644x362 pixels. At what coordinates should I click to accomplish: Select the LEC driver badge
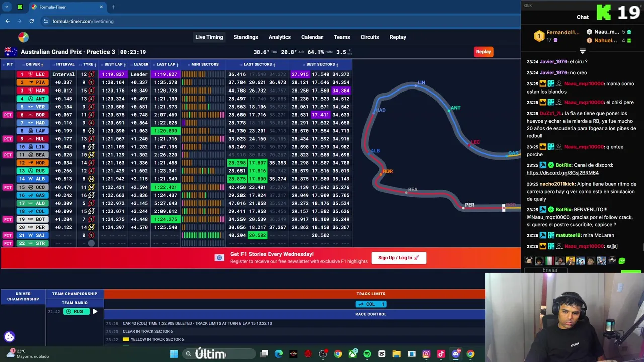click(32, 74)
